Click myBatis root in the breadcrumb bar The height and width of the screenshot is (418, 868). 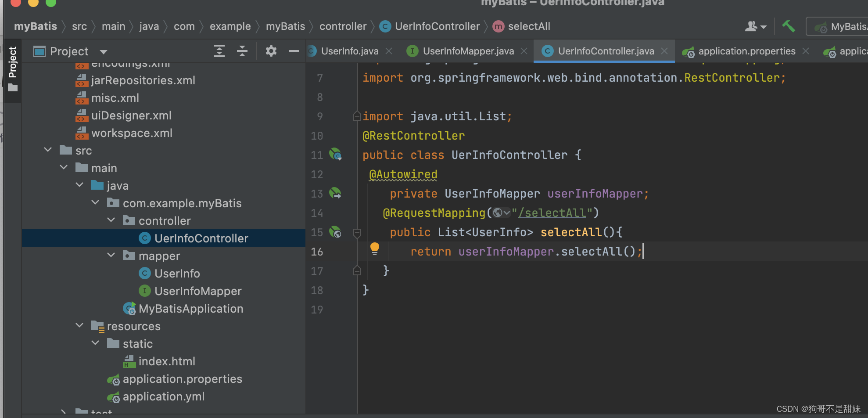(36, 26)
